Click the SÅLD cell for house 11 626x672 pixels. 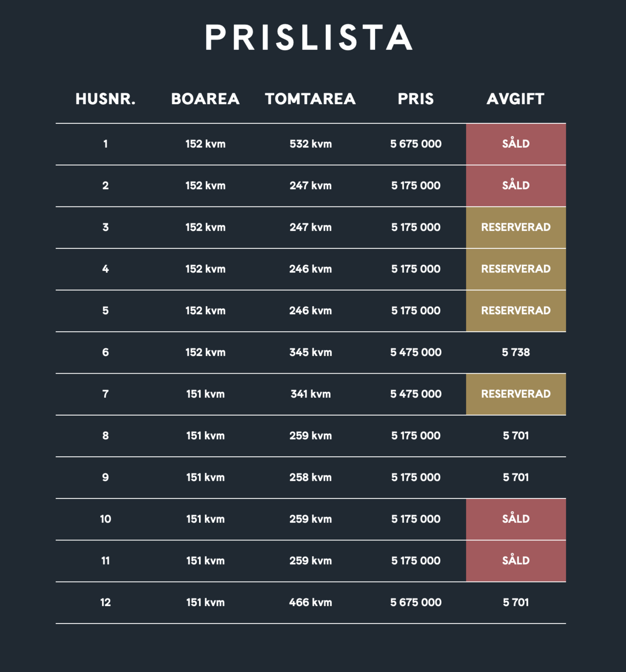point(516,561)
